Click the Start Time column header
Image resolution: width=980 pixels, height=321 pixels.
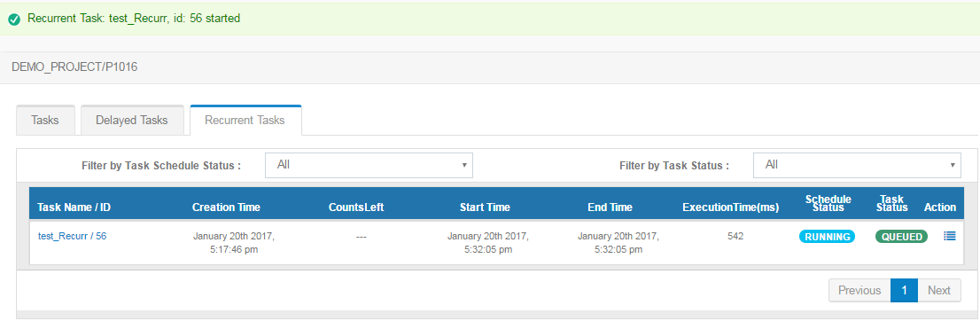(x=485, y=207)
